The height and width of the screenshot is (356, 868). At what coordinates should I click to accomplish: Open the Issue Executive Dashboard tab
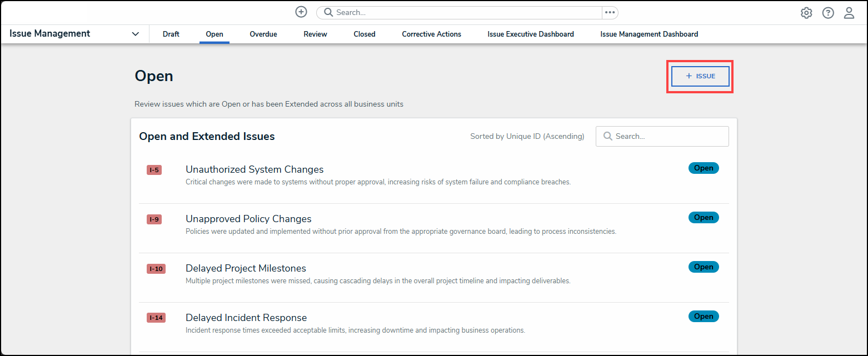click(x=531, y=34)
